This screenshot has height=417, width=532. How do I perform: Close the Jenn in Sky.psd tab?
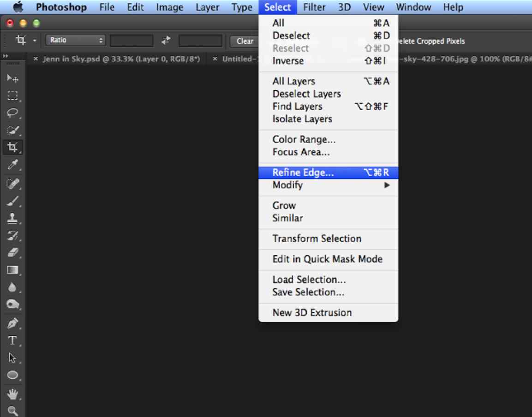[x=36, y=59]
